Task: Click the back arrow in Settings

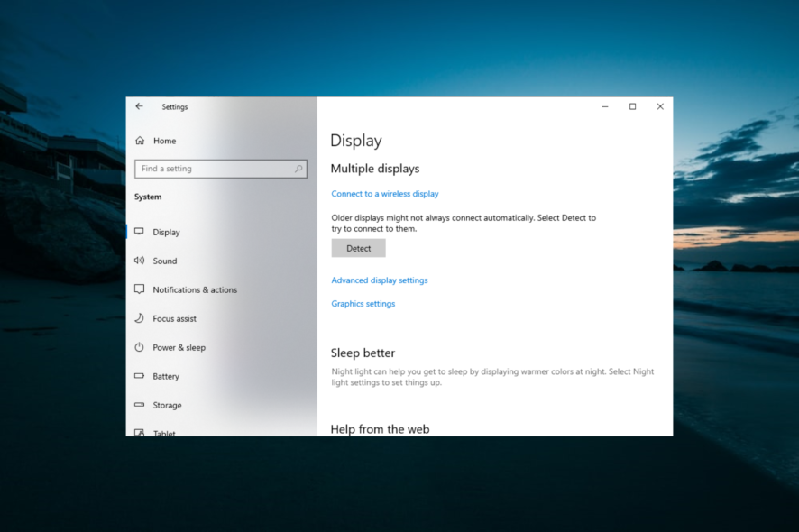Action: [x=139, y=106]
